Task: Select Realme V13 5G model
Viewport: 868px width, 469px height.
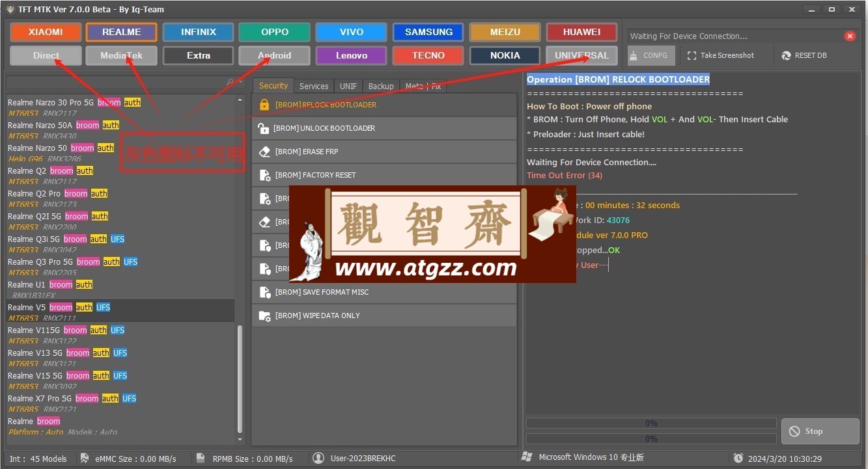Action: coord(120,358)
